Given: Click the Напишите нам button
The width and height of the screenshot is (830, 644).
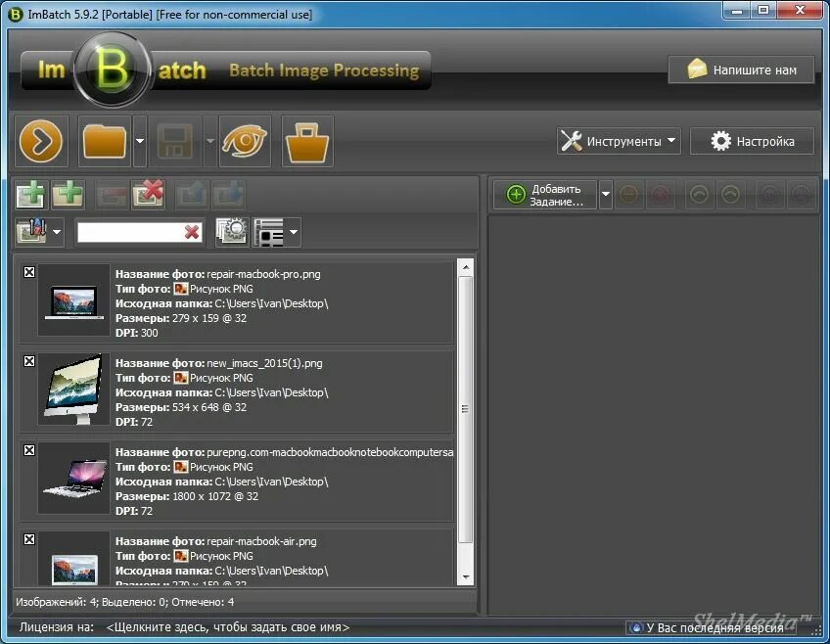Looking at the screenshot, I should tap(742, 69).
